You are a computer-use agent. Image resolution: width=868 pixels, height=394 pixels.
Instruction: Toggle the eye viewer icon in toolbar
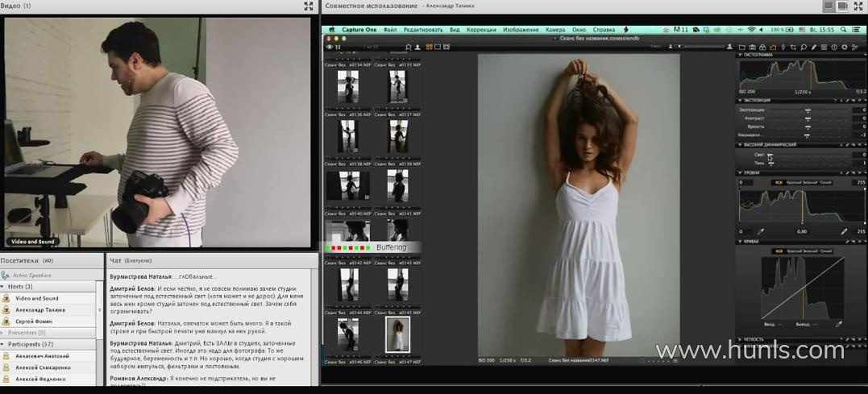tap(329, 48)
